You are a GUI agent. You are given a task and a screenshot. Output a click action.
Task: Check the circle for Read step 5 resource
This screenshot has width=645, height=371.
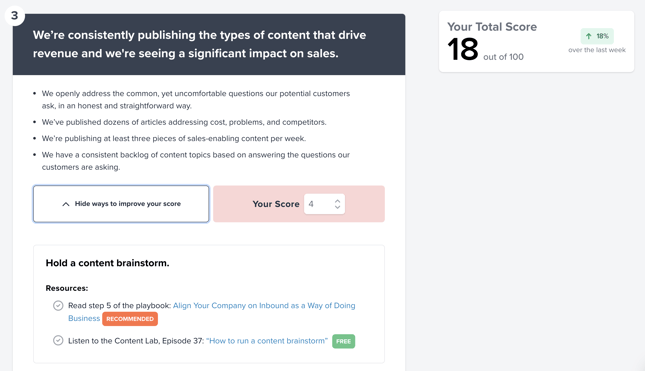coord(58,306)
